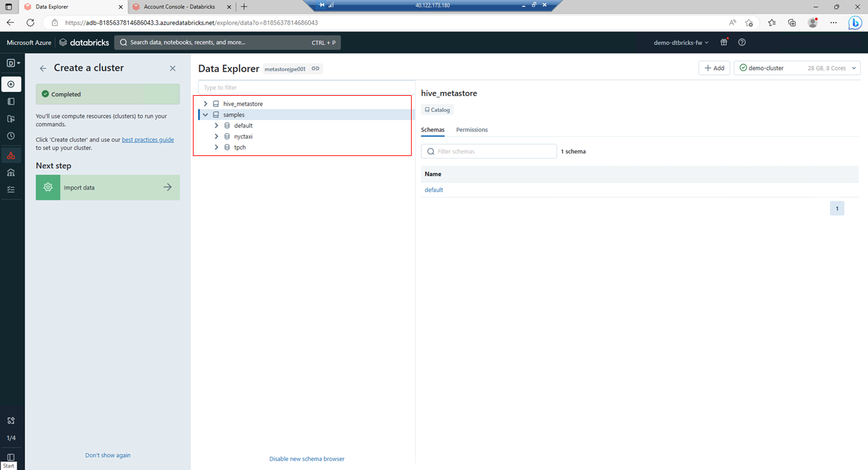Screen dimensions: 868x470
Task: Expand the nyctaxi schema chevron
Action: pyautogui.click(x=217, y=137)
